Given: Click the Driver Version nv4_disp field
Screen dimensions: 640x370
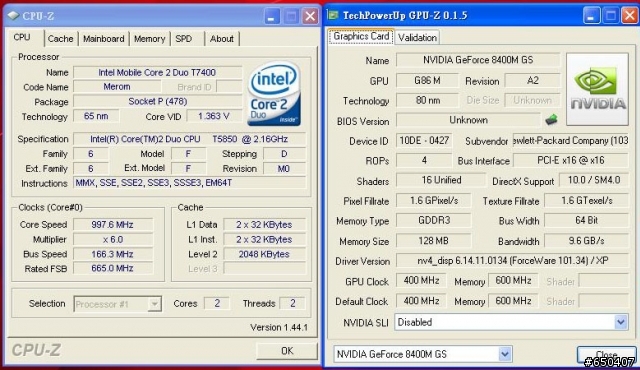Looking at the screenshot, I should (x=512, y=260).
